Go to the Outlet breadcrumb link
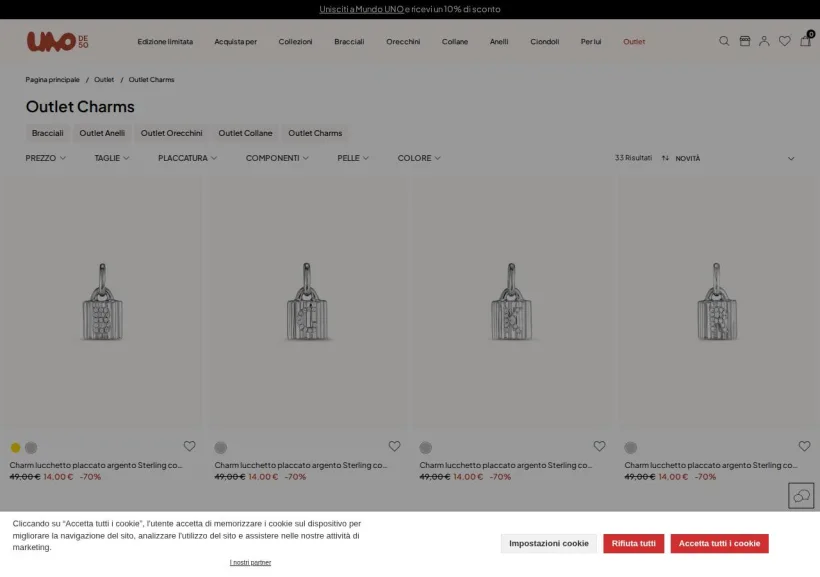Viewport: 820px width, 577px height. coord(104,80)
